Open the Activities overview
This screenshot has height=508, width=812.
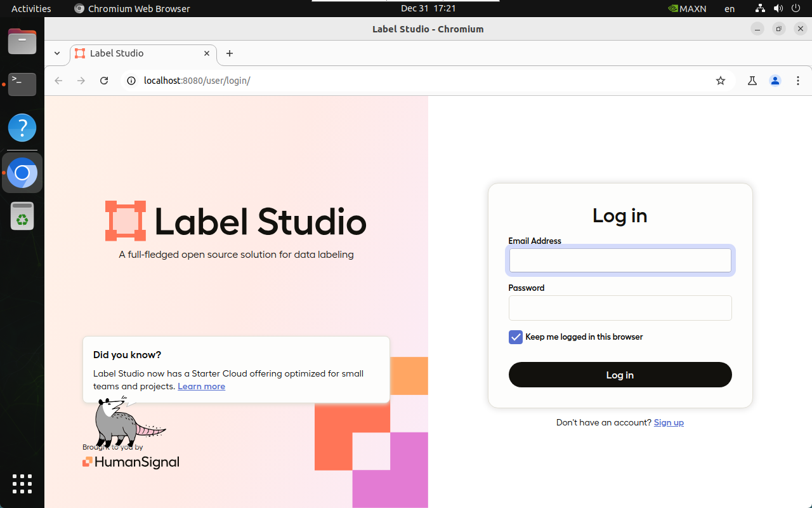click(31, 9)
